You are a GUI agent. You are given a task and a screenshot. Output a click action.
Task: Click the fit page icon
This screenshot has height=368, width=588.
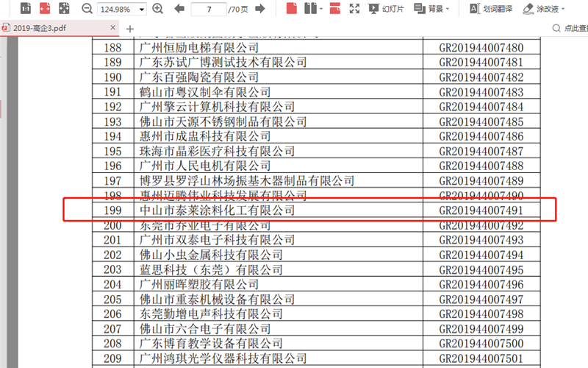pyautogui.click(x=64, y=8)
